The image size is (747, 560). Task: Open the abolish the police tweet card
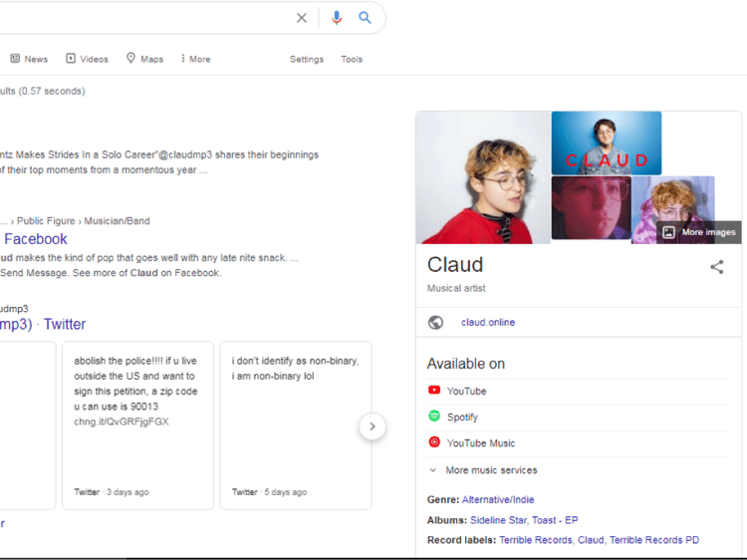pyautogui.click(x=137, y=425)
